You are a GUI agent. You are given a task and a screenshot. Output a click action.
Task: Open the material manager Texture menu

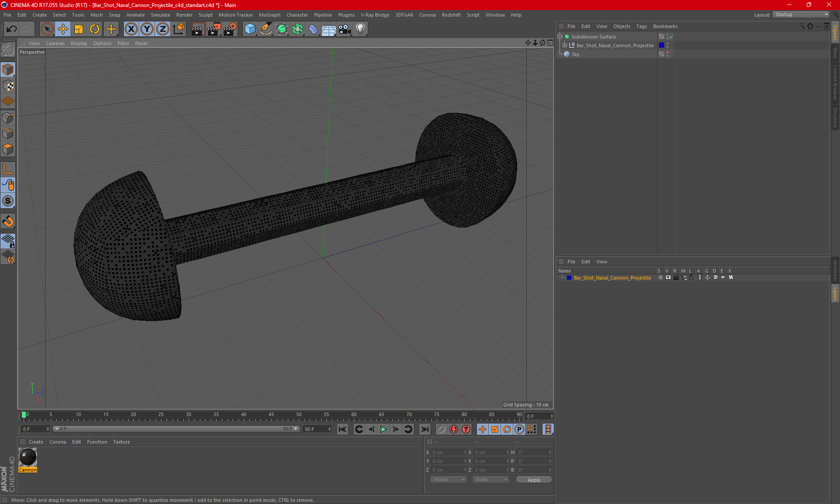121,442
